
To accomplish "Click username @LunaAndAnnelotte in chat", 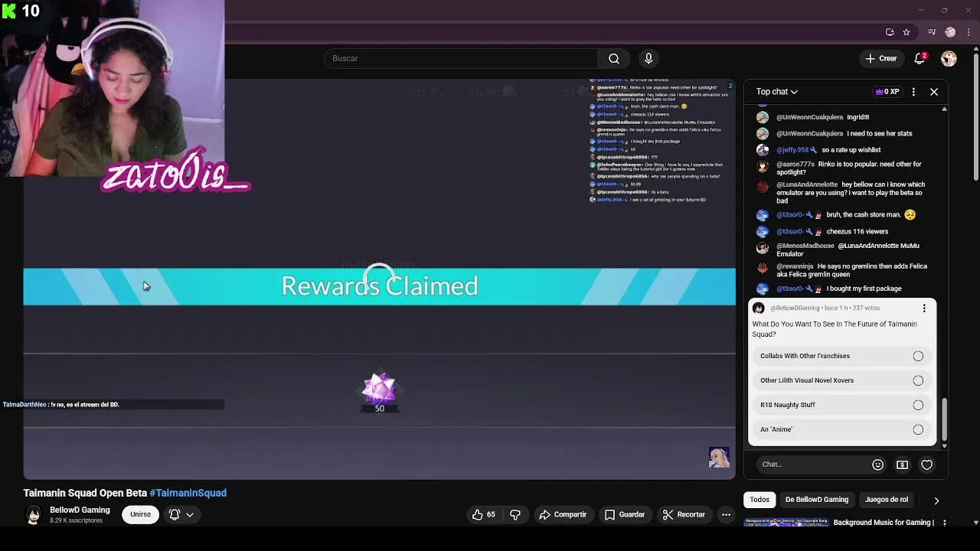I will [807, 184].
